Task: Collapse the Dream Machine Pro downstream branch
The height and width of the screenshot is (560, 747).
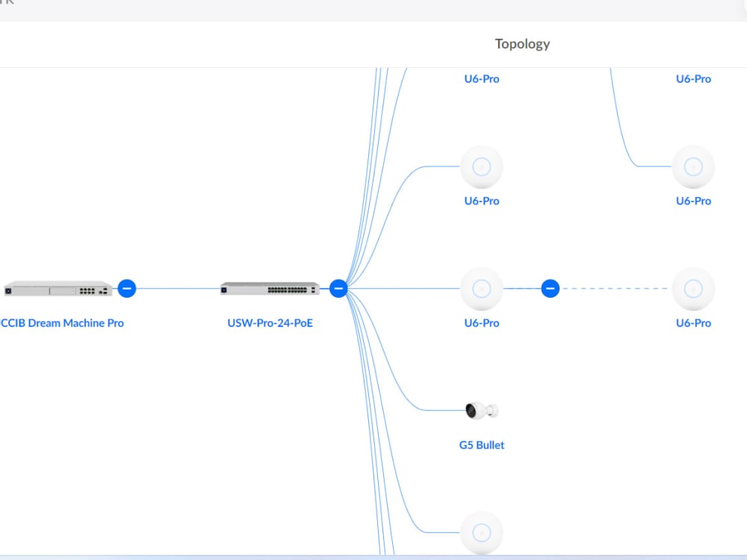Action: (126, 288)
